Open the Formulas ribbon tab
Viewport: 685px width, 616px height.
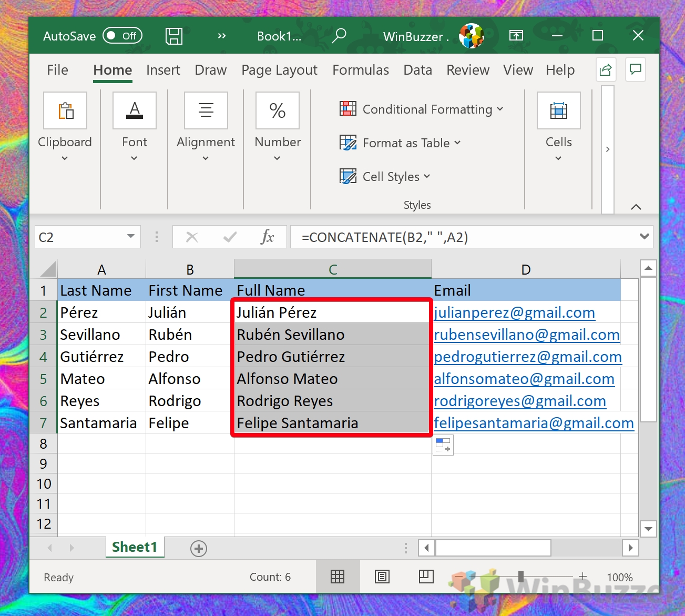coord(361,70)
